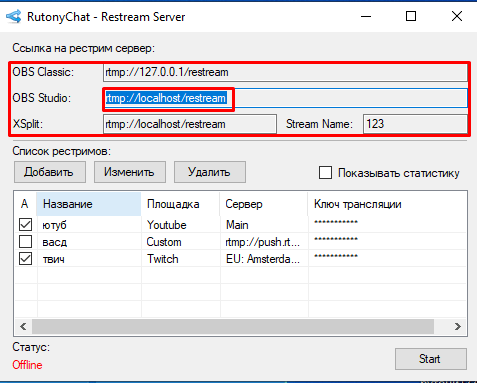Screen dimensions: 477x383
Task: Click the Ключ трансляции column header
Action: pyautogui.click(x=387, y=204)
